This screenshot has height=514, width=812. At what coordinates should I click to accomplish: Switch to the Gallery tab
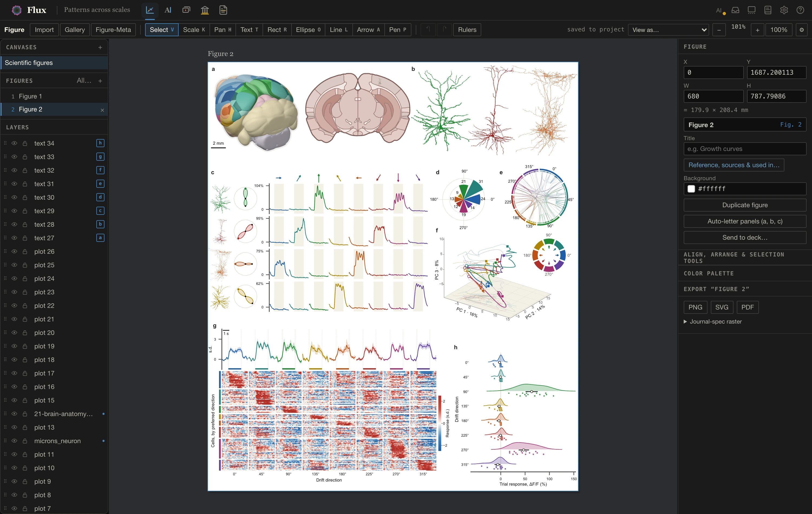pos(74,30)
